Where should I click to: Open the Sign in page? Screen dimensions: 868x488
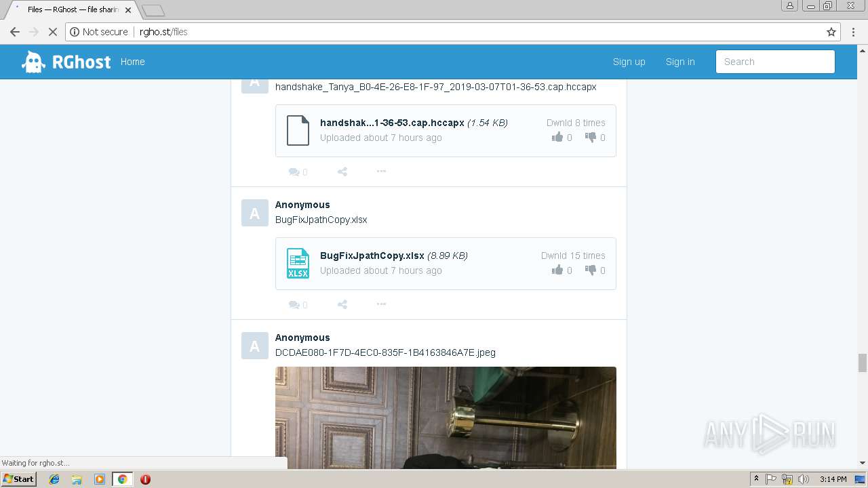click(x=680, y=62)
